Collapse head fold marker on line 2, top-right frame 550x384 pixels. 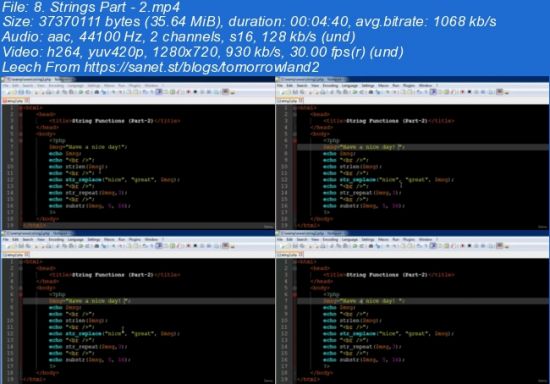295,114
